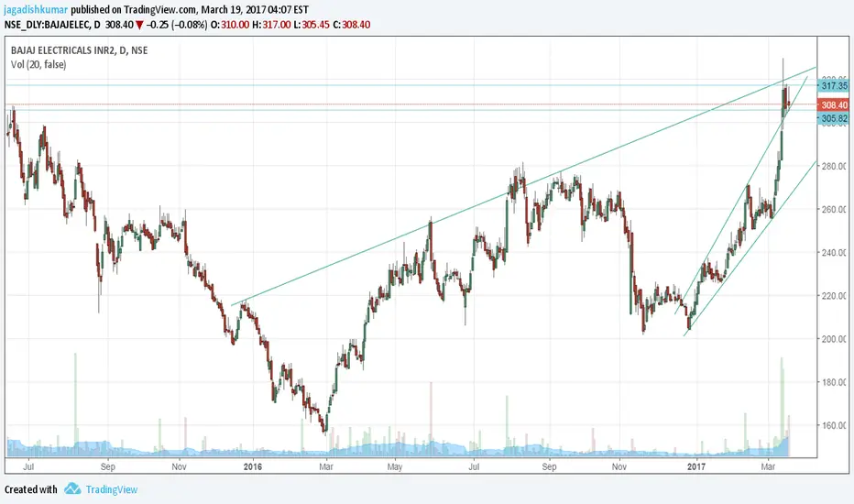Click the 200.00 price axis value
Image resolution: width=854 pixels, height=504 pixels.
click(834, 339)
